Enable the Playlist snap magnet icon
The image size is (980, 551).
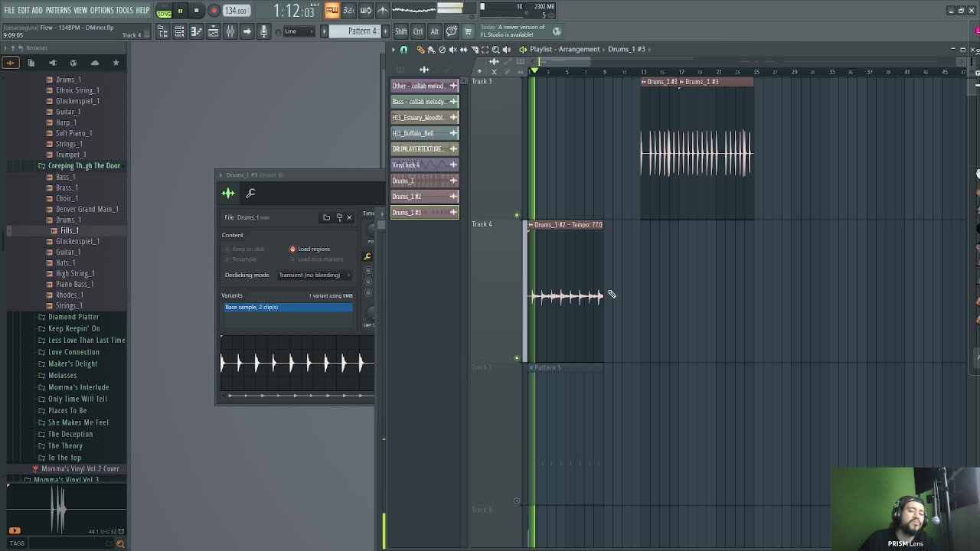(x=404, y=49)
